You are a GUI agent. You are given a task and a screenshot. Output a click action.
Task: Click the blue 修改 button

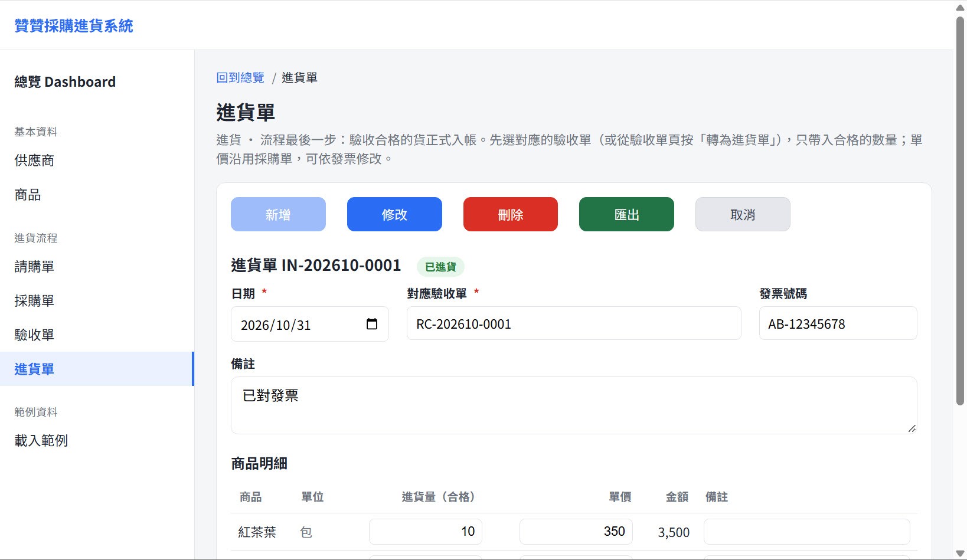click(394, 214)
